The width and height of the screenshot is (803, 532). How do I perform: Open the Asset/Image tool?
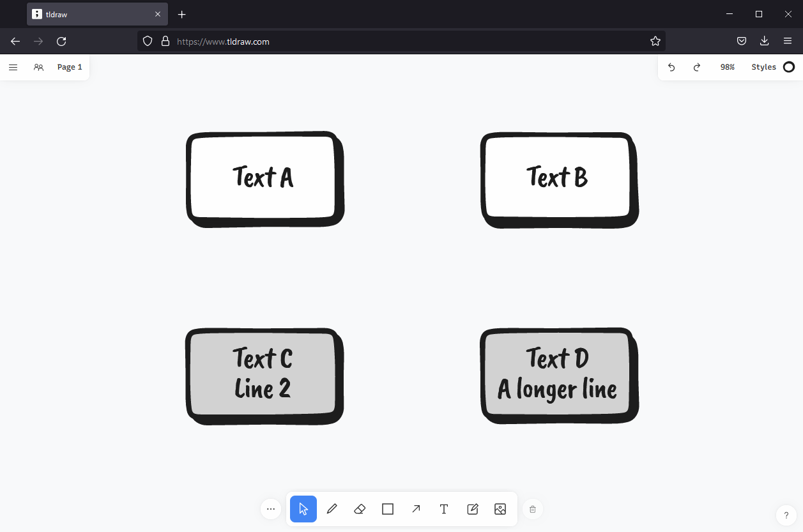click(500, 509)
